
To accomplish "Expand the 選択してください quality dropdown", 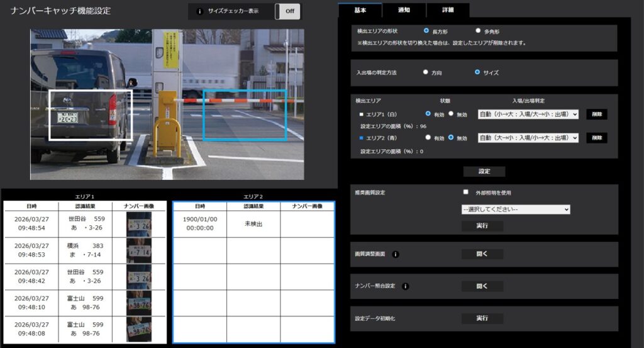I will [516, 209].
